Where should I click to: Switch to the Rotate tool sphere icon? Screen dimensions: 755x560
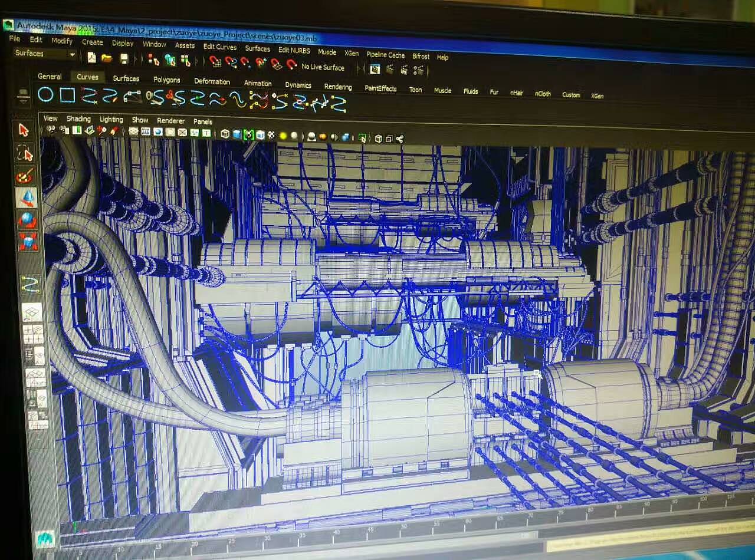27,220
